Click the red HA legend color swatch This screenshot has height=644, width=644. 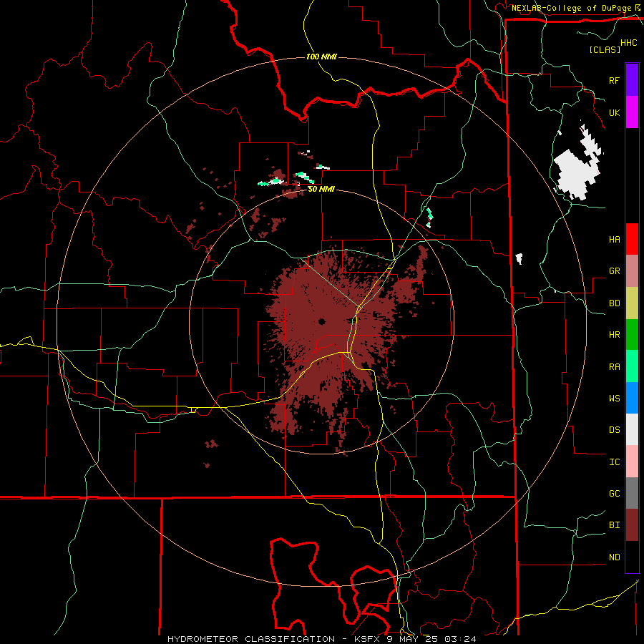tap(632, 239)
